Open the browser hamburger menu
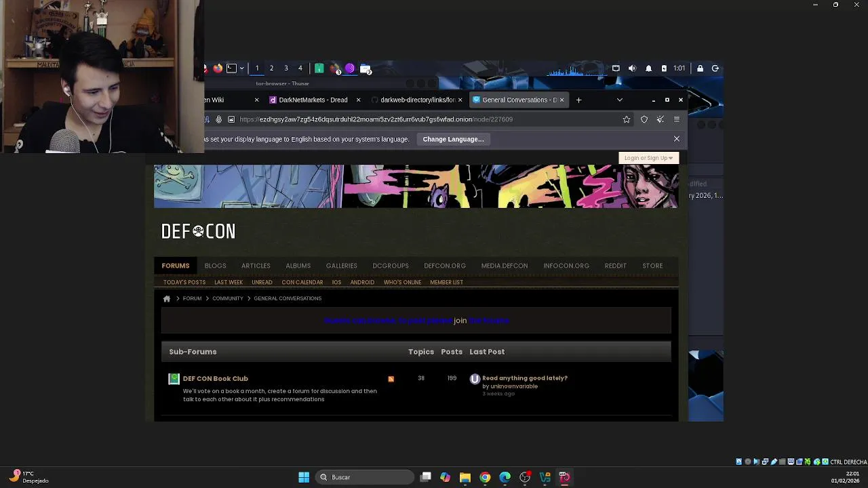This screenshot has height=488, width=868. coord(676,119)
